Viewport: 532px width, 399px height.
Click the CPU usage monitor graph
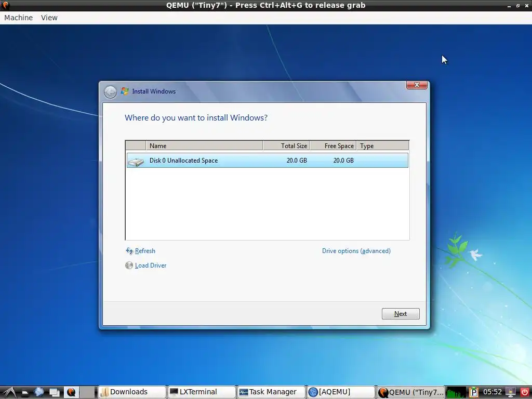(456, 392)
